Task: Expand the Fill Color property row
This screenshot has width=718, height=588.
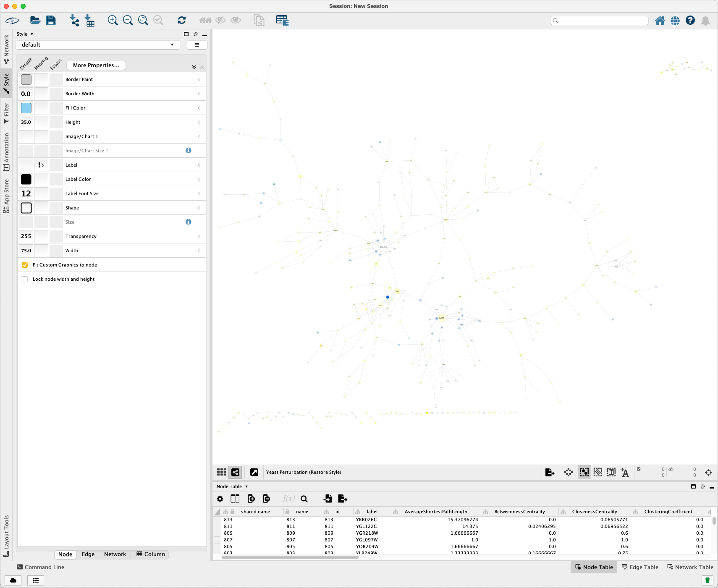Action: pyautogui.click(x=199, y=108)
